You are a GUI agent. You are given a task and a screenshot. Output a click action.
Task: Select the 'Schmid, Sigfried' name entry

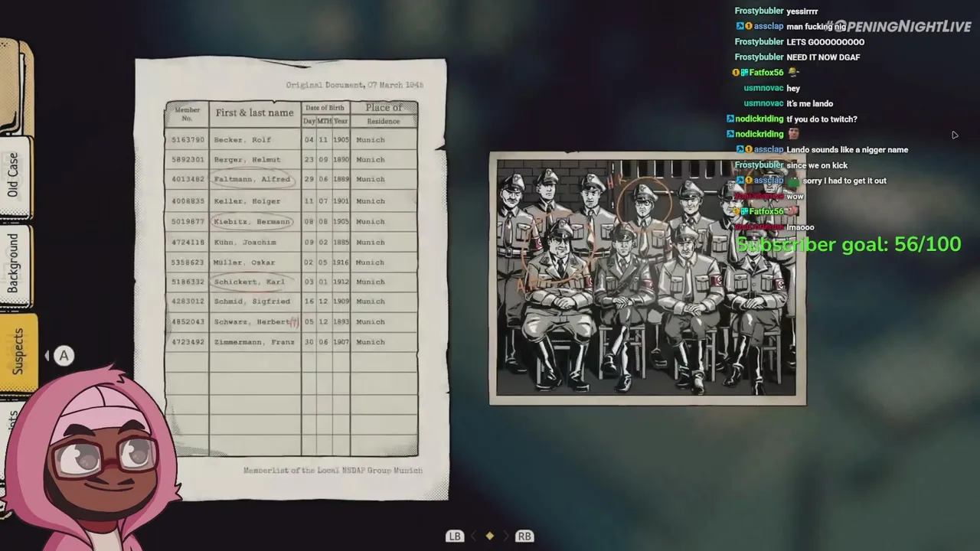[x=252, y=302]
